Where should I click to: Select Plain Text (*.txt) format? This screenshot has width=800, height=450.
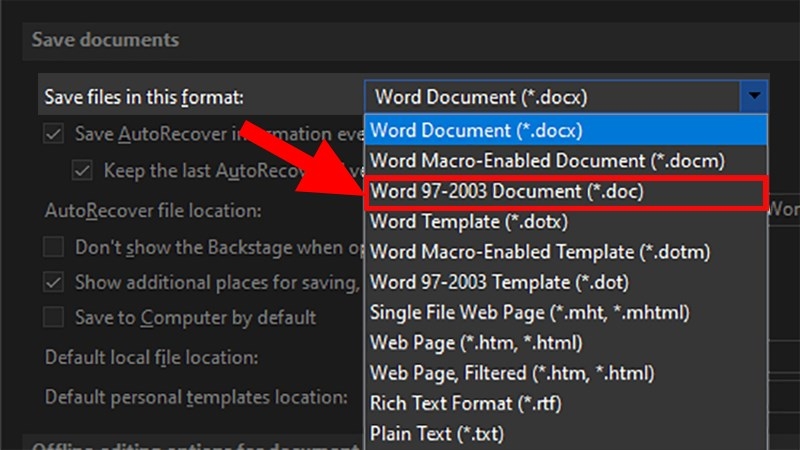pos(566,434)
